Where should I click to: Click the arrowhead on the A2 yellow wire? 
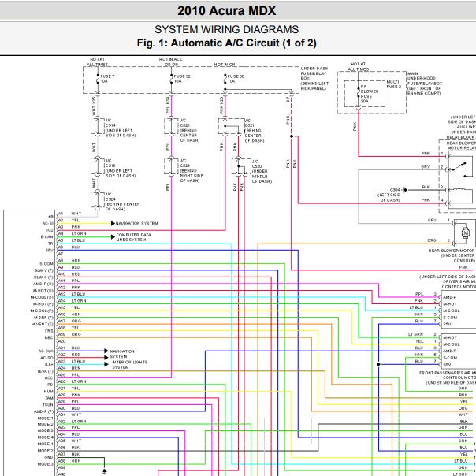pyautogui.click(x=113, y=224)
